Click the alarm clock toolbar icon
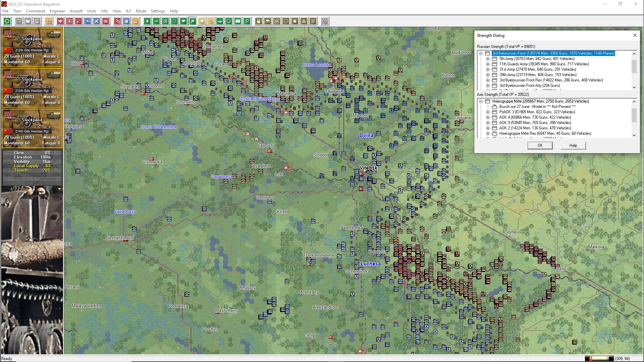This screenshot has width=644, height=362. [x=49, y=21]
